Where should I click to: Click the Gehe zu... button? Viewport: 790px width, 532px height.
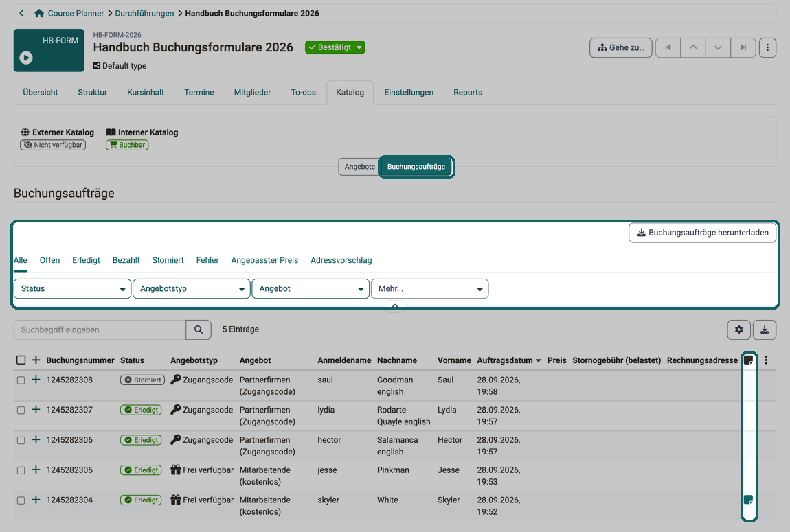pyautogui.click(x=621, y=47)
